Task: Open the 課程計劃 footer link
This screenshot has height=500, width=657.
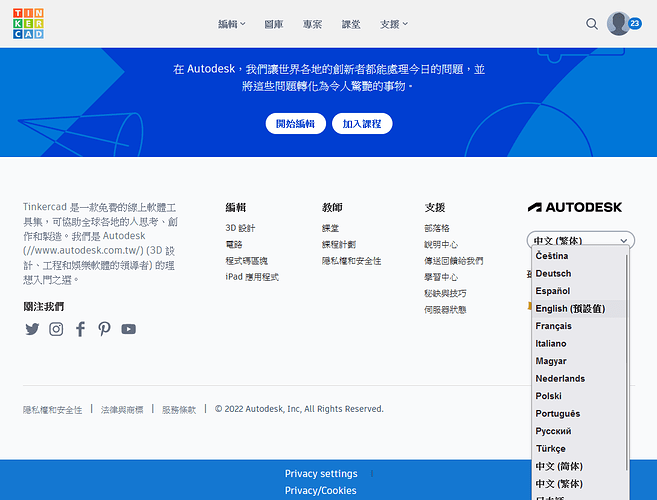Action: (x=339, y=244)
